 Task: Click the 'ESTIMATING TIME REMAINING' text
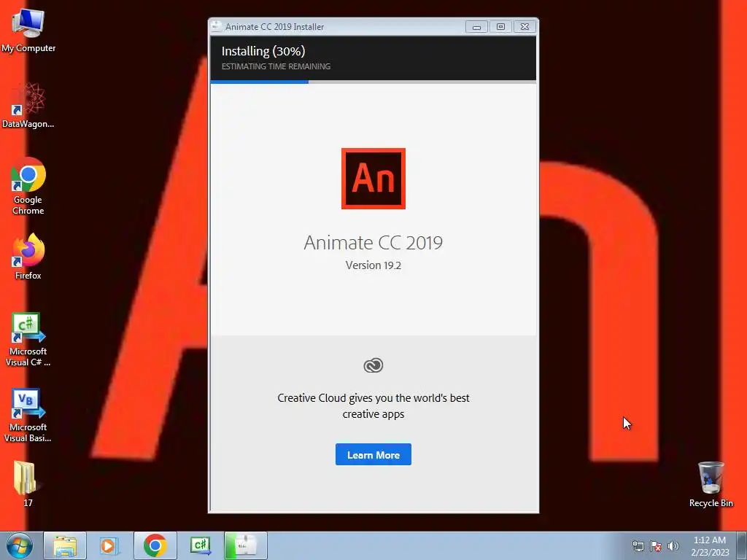(276, 66)
